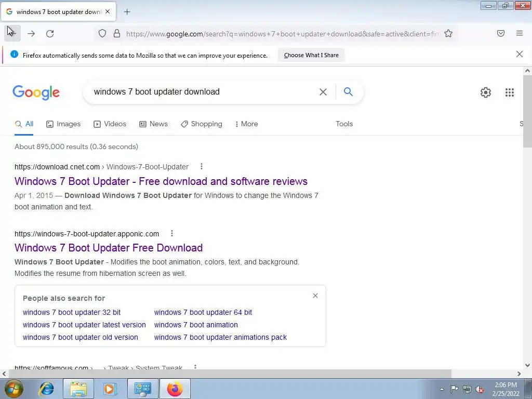Click the windows-7-boot-updater.apponic.com URL
The image size is (532, 399).
pos(87,234)
